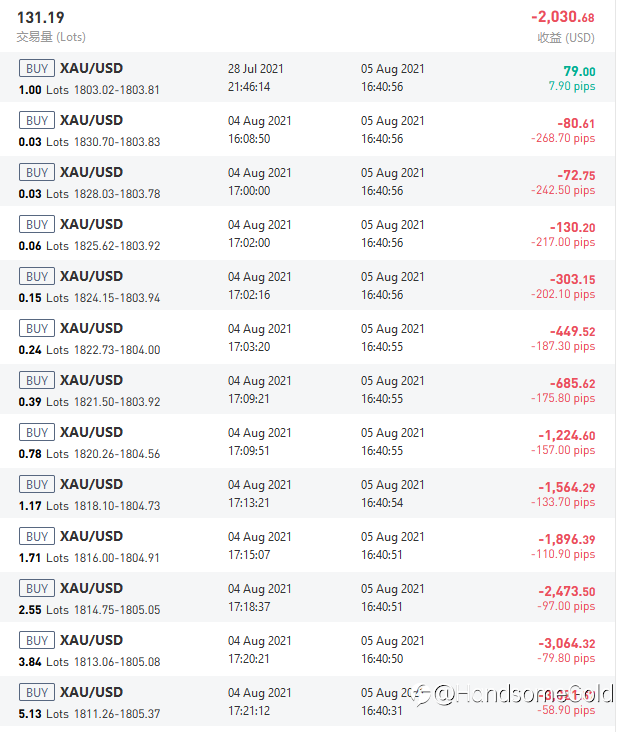Image resolution: width=620 pixels, height=732 pixels.
Task: Click BUY badge on the 0.78 Lots trade
Action: pos(37,432)
